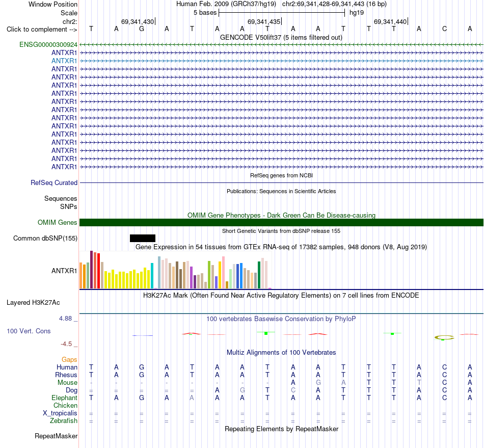Click the olive PhyloP logo above C
The width and height of the screenshot is (484, 448).
444,337
